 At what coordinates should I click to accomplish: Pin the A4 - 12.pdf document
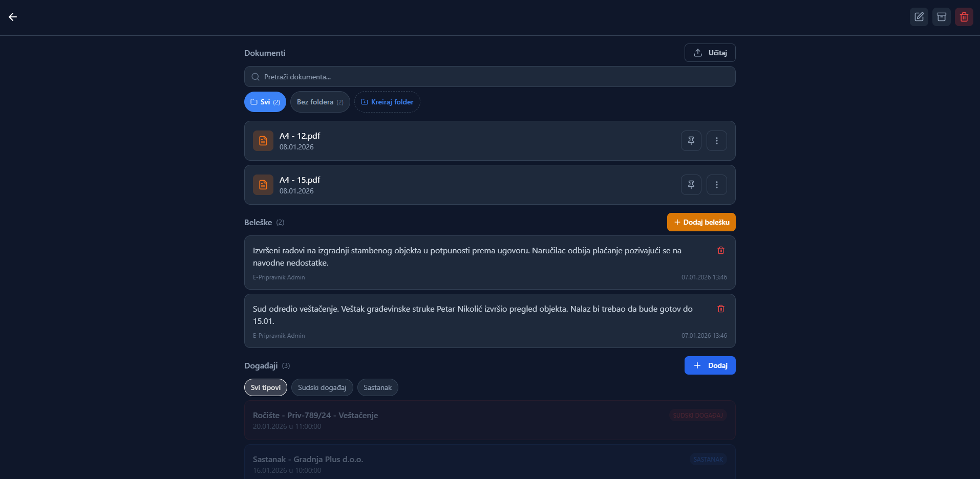pyautogui.click(x=691, y=141)
